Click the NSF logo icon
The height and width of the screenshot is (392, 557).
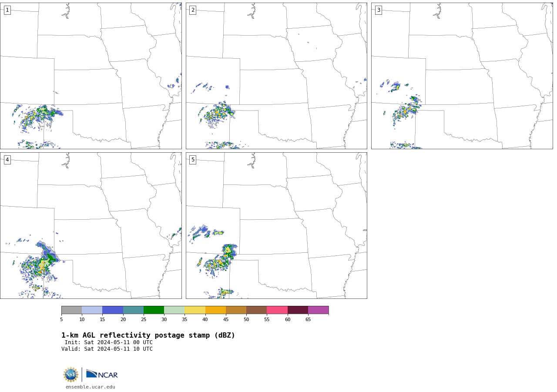71,375
